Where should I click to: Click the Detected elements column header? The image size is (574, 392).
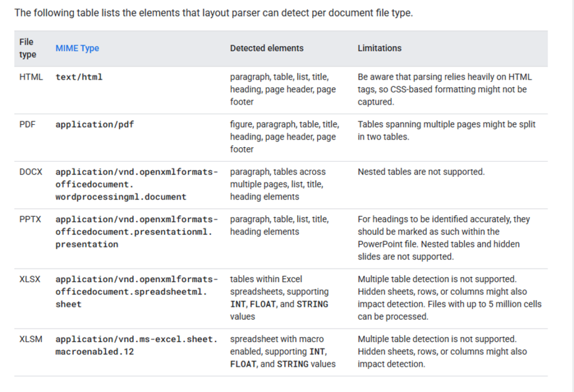[x=266, y=48]
